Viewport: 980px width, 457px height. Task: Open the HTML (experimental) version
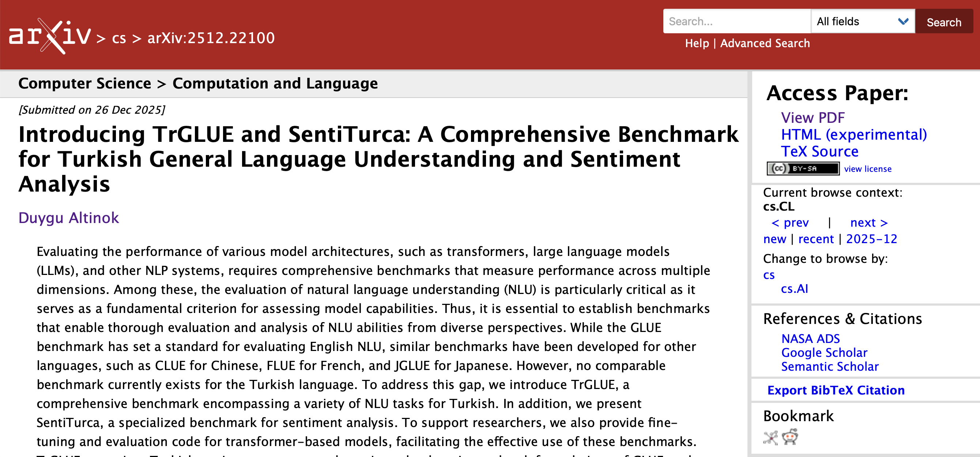[854, 135]
